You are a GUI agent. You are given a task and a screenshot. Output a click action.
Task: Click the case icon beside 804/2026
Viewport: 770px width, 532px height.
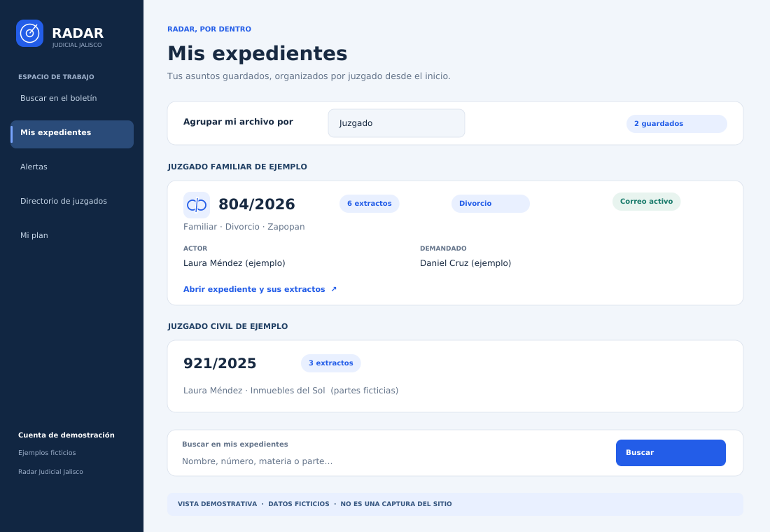[x=197, y=205]
